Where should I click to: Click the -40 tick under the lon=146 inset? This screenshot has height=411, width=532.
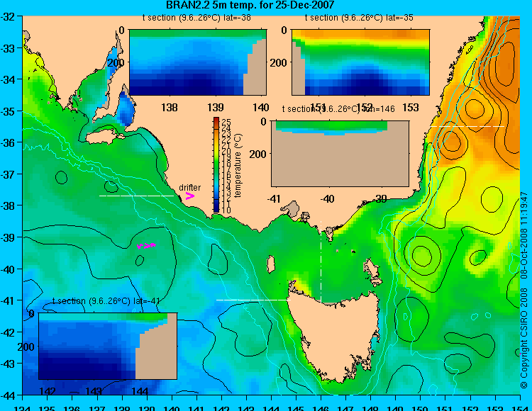[x=328, y=198]
